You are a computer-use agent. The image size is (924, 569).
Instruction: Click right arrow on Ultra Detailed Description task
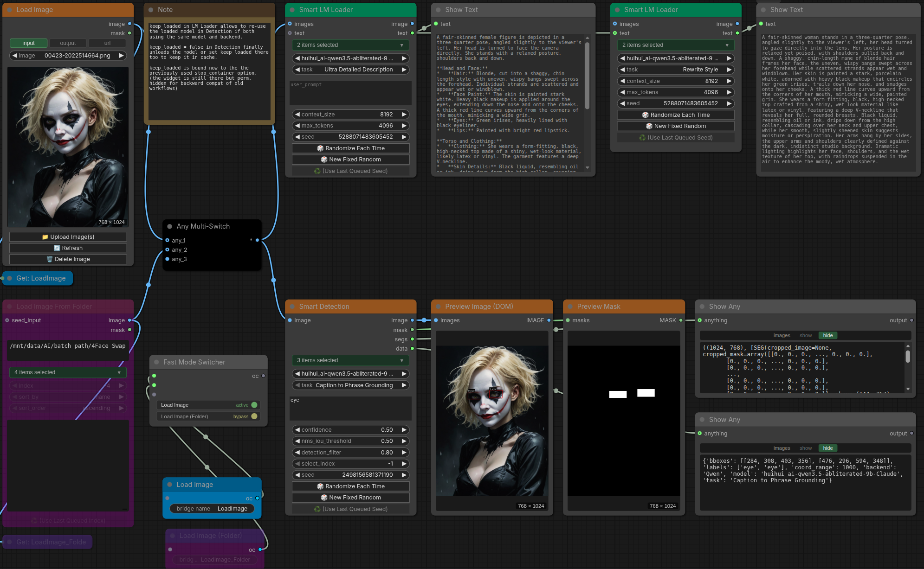(404, 70)
